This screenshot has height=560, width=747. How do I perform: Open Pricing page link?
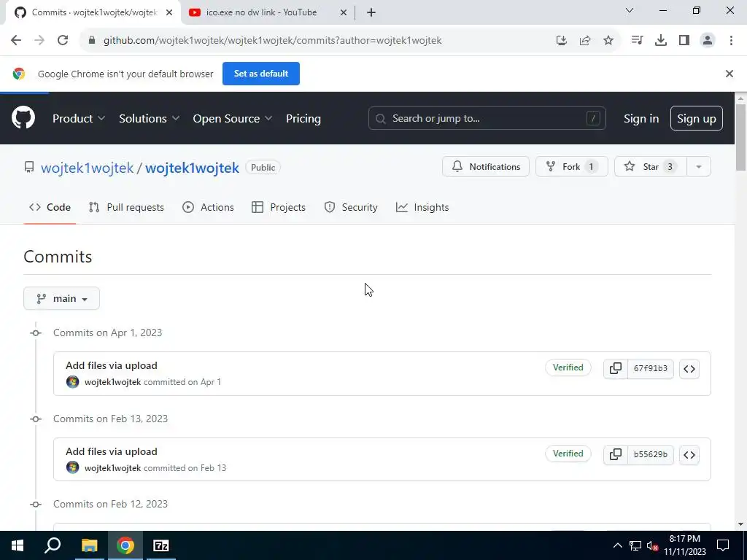(x=303, y=119)
